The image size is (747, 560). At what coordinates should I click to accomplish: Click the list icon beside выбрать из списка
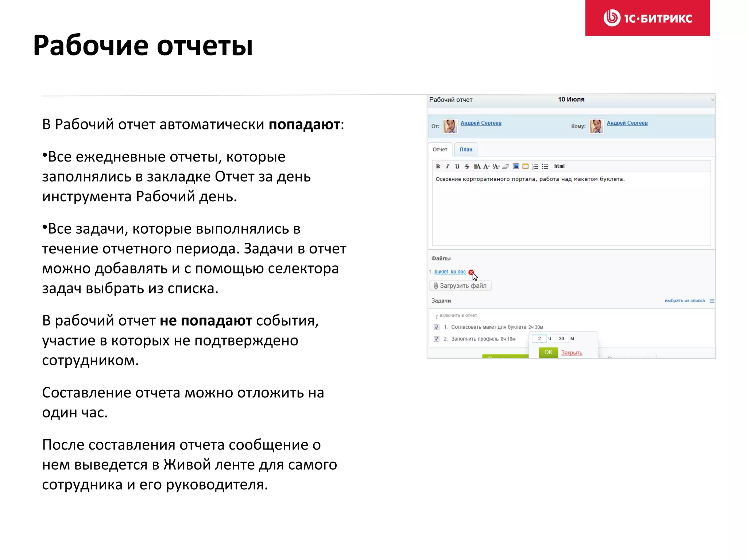(x=712, y=301)
